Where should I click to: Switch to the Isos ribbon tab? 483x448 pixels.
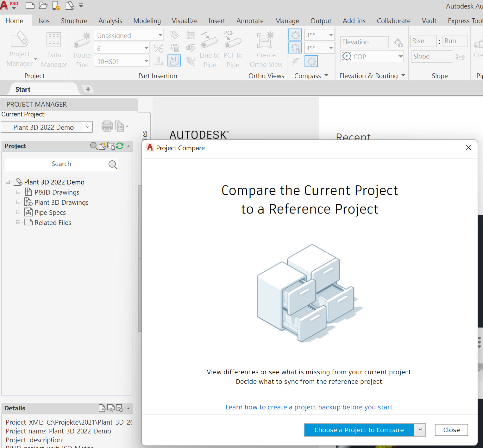[44, 21]
